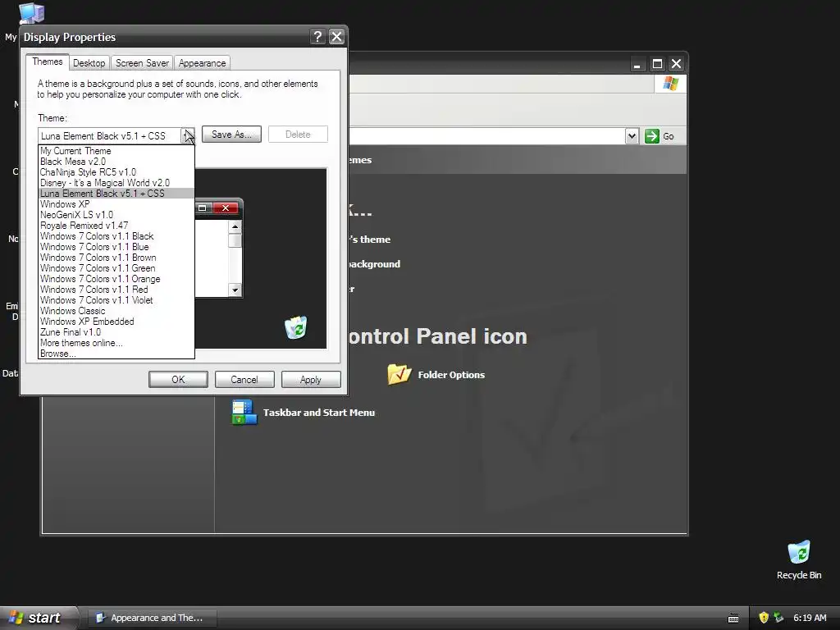
Task: Click the start button
Action: pyautogui.click(x=39, y=618)
